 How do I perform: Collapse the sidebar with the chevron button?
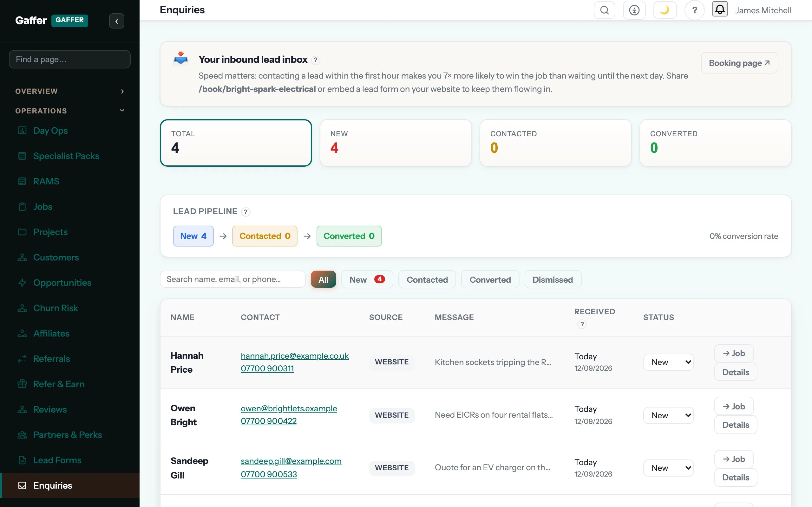pos(116,21)
